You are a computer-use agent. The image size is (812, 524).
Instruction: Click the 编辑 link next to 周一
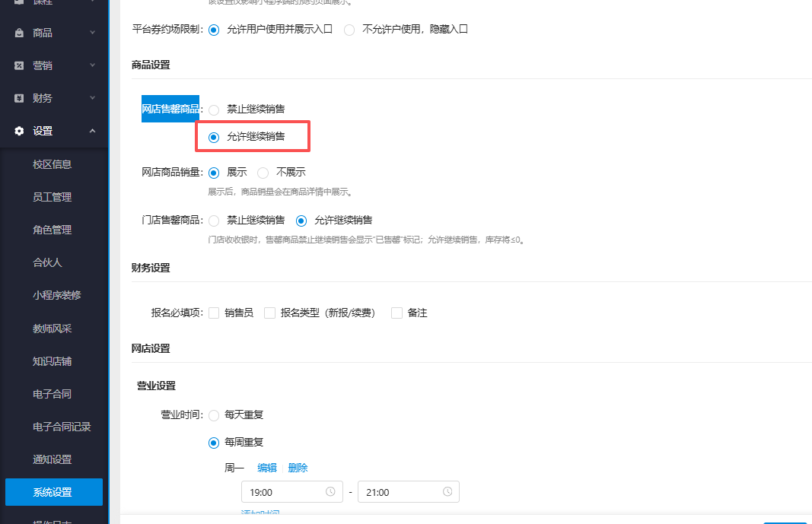[266, 468]
